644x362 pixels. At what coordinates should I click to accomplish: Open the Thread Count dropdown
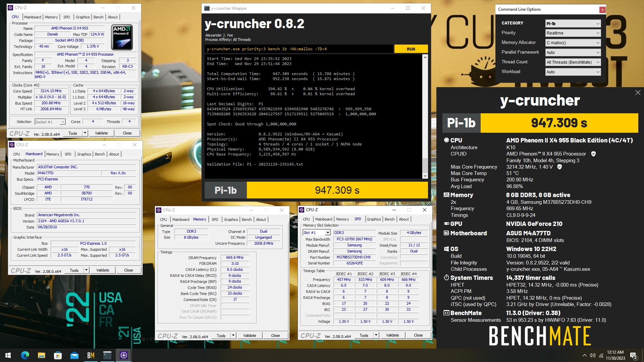pos(573,62)
